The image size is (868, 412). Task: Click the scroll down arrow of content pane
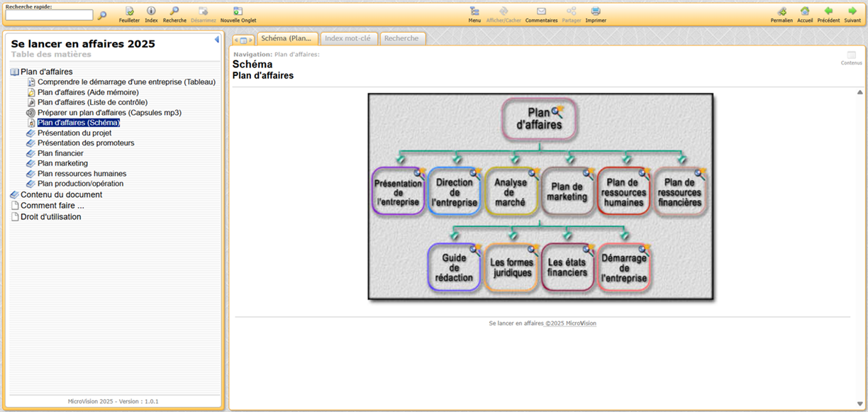click(860, 403)
